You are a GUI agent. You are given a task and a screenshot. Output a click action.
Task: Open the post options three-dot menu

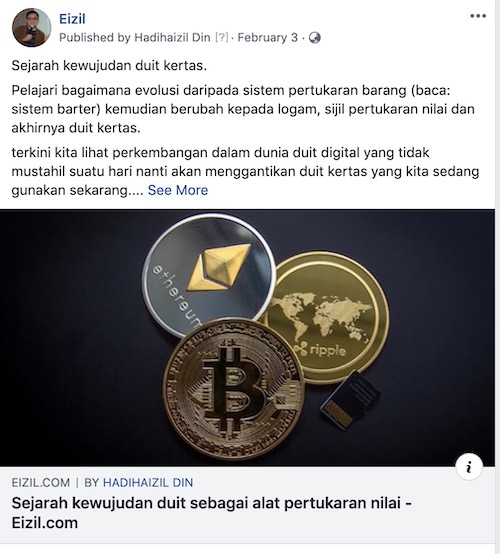[478, 16]
